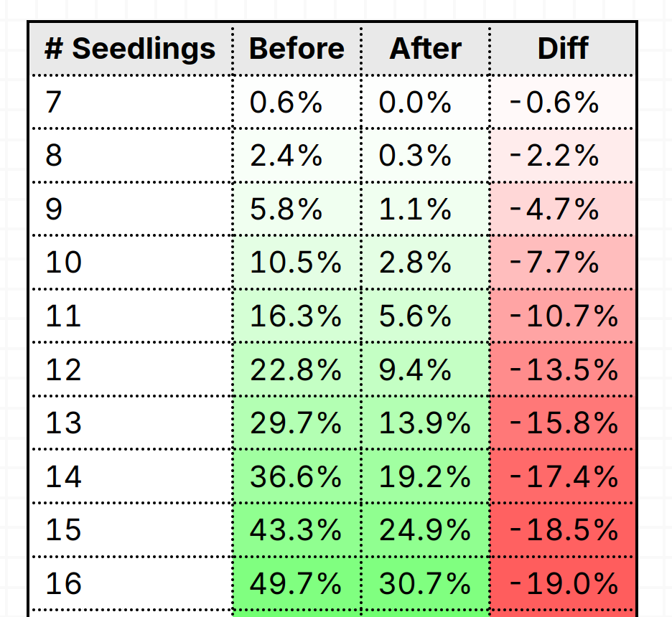The image size is (672, 617).
Task: Click the Diff cell reading -15.8%
Action: (x=564, y=423)
